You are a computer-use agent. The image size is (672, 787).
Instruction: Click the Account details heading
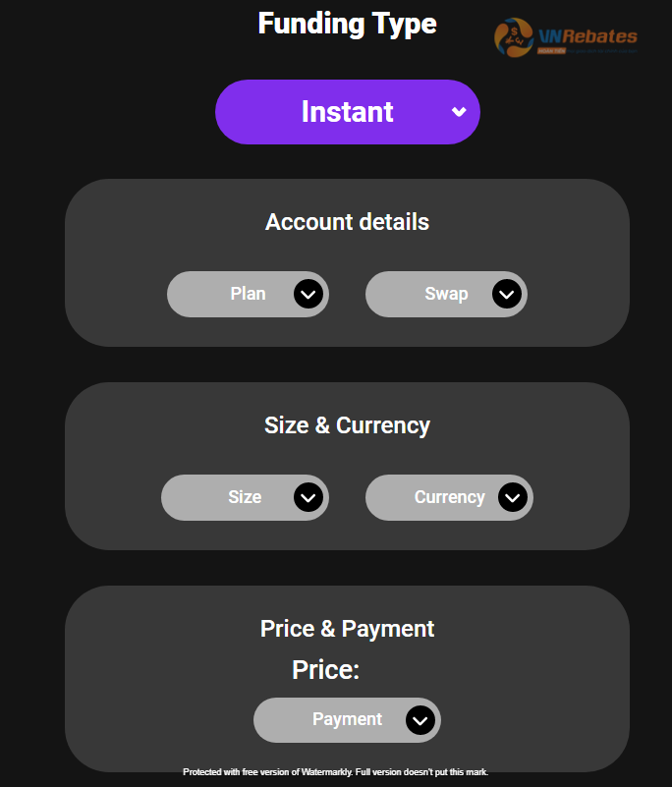pos(347,222)
